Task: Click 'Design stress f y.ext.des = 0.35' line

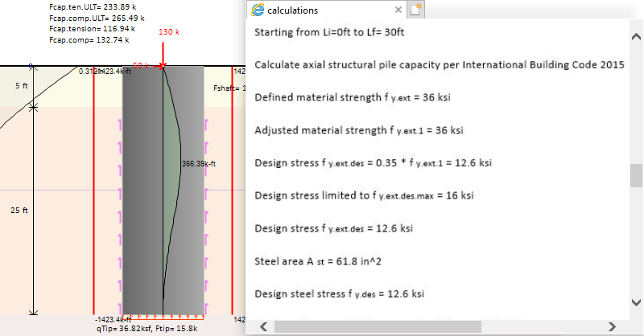Action: point(373,163)
